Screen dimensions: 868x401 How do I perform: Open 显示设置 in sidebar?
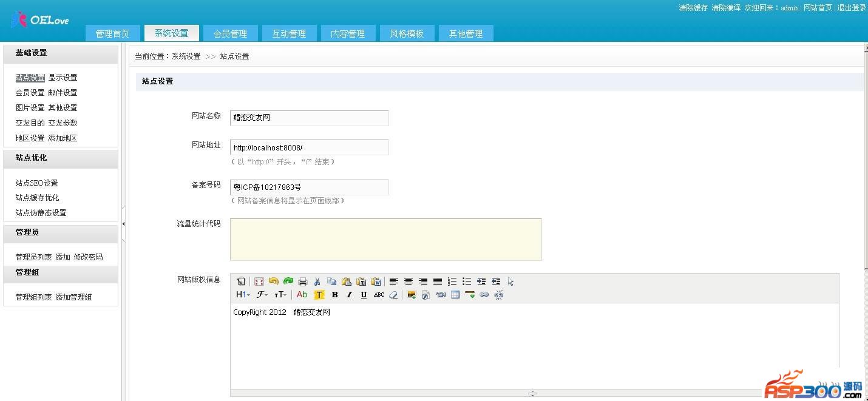[63, 78]
